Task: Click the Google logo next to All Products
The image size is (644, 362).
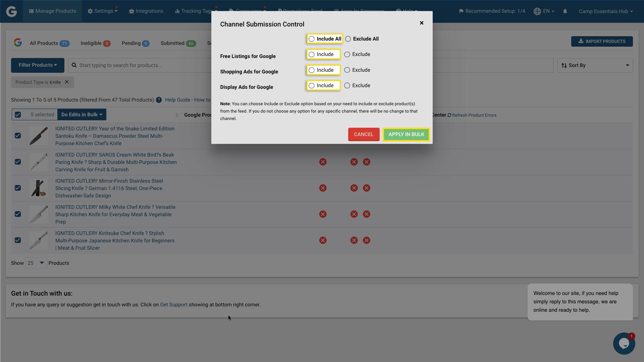Action: (18, 42)
